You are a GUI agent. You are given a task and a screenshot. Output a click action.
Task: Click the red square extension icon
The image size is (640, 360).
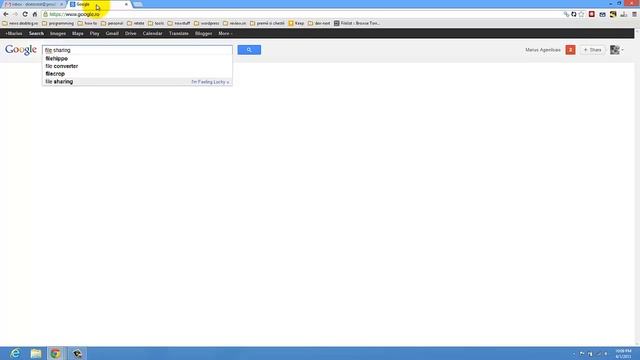591,14
